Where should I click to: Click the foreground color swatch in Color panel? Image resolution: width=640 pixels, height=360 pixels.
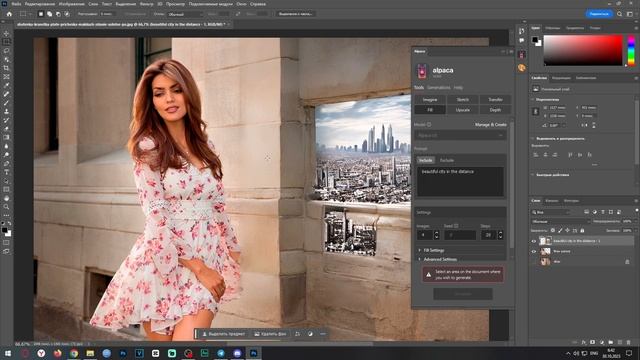[x=534, y=40]
